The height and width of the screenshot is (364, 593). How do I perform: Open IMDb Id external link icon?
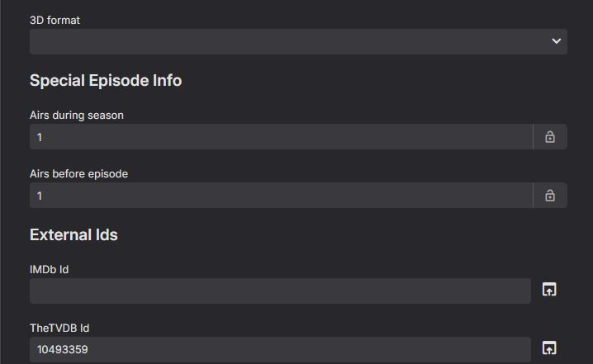pyautogui.click(x=549, y=290)
